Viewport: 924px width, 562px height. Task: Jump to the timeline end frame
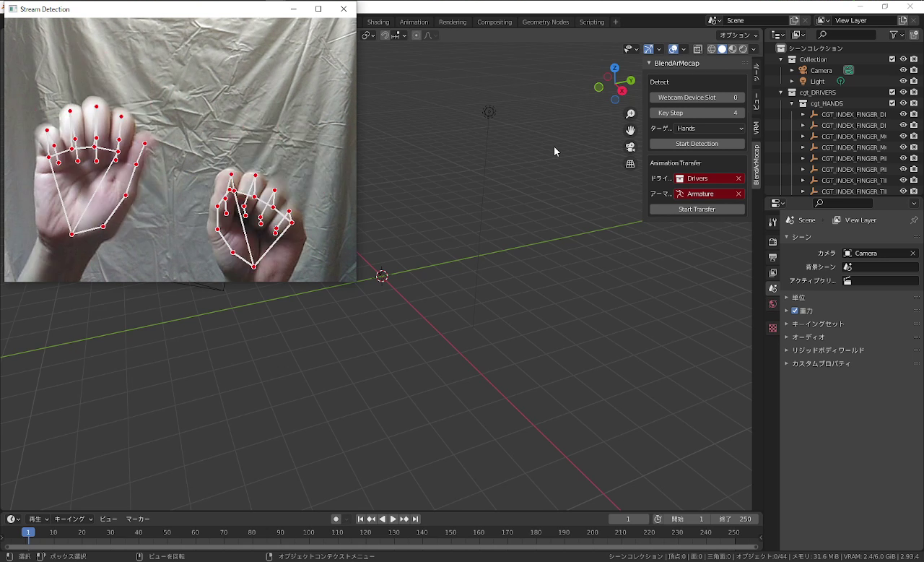coord(415,519)
